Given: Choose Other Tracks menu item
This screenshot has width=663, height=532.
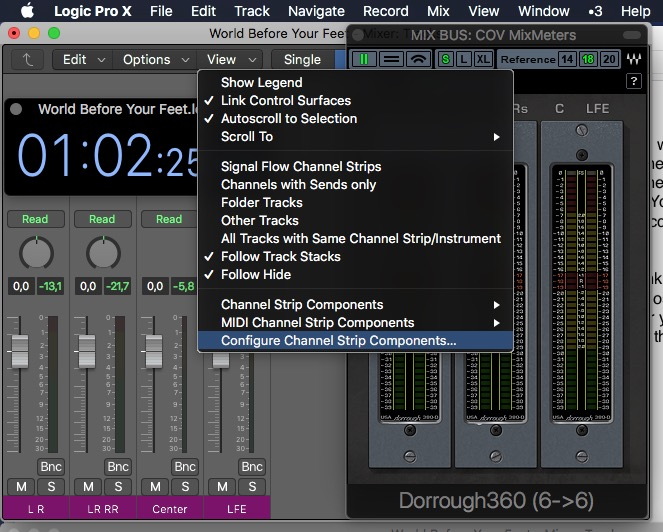Looking at the screenshot, I should click(355, 221).
